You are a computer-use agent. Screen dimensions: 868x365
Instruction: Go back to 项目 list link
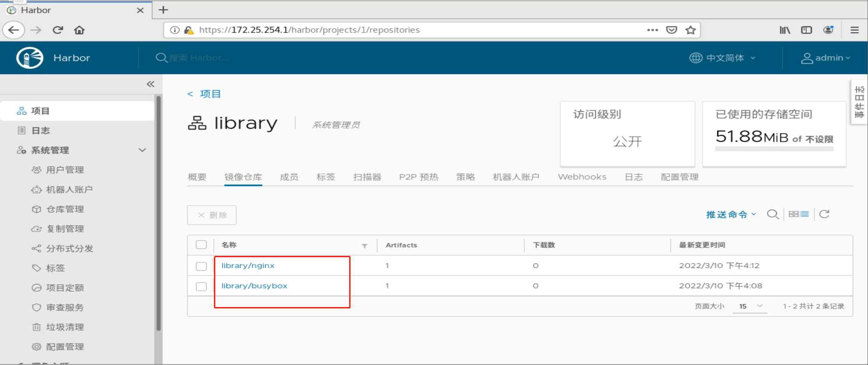(204, 94)
